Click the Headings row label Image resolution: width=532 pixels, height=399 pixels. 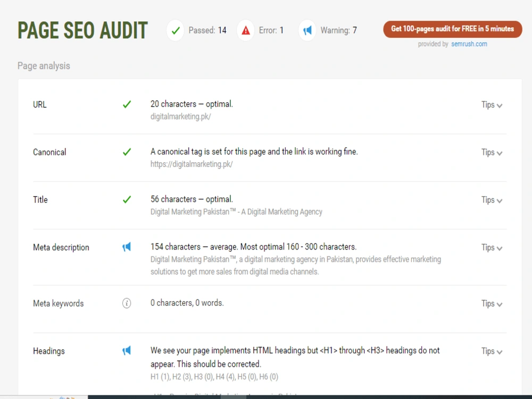click(x=49, y=351)
